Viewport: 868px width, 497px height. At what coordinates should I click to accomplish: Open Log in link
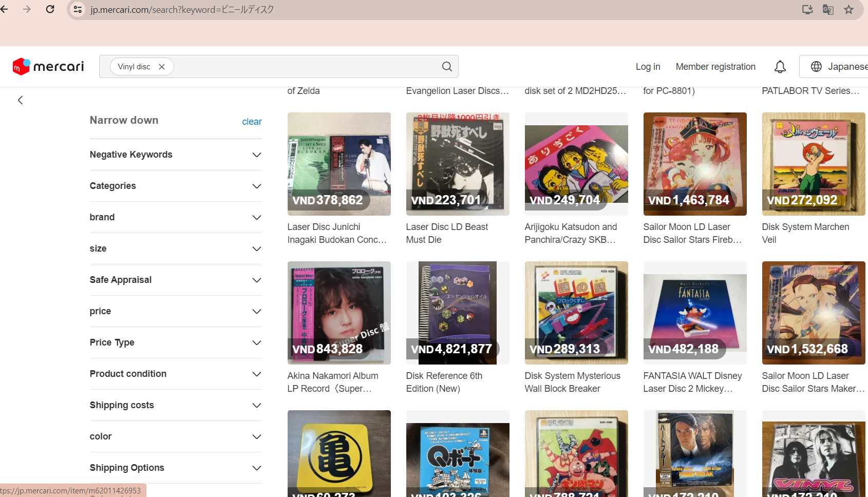point(648,67)
